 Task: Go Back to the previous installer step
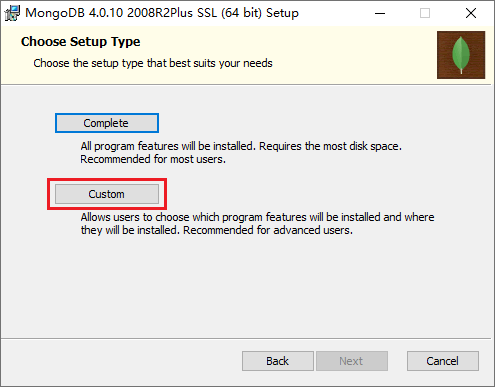(278, 361)
